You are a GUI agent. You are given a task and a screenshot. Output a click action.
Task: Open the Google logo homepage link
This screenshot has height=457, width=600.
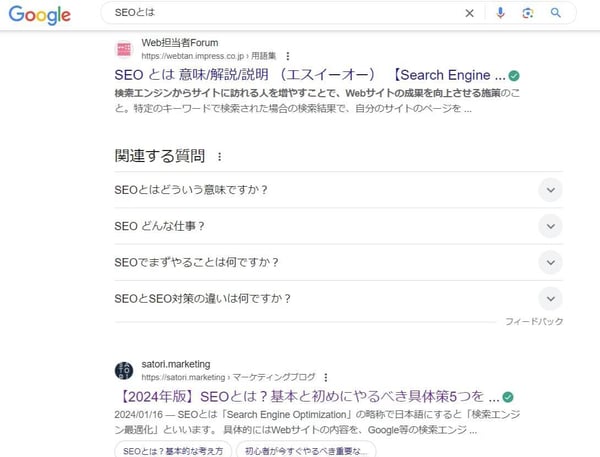(40, 15)
